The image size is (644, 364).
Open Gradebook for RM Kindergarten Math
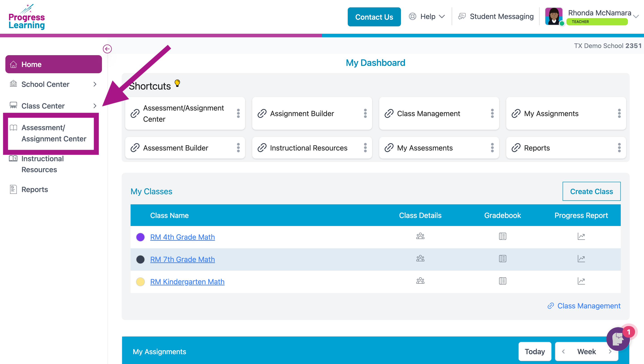click(502, 281)
